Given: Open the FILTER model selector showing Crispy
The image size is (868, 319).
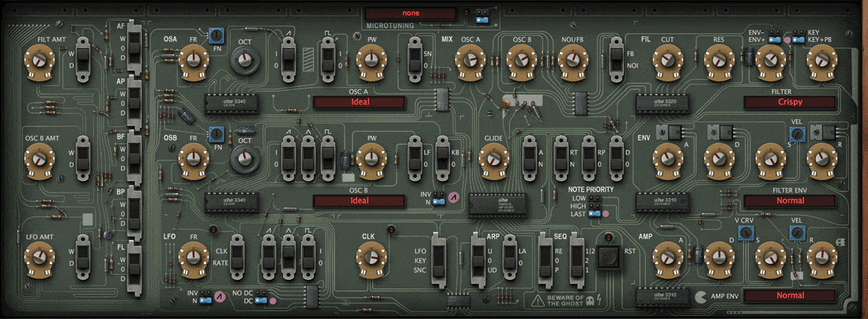Looking at the screenshot, I should (x=789, y=102).
